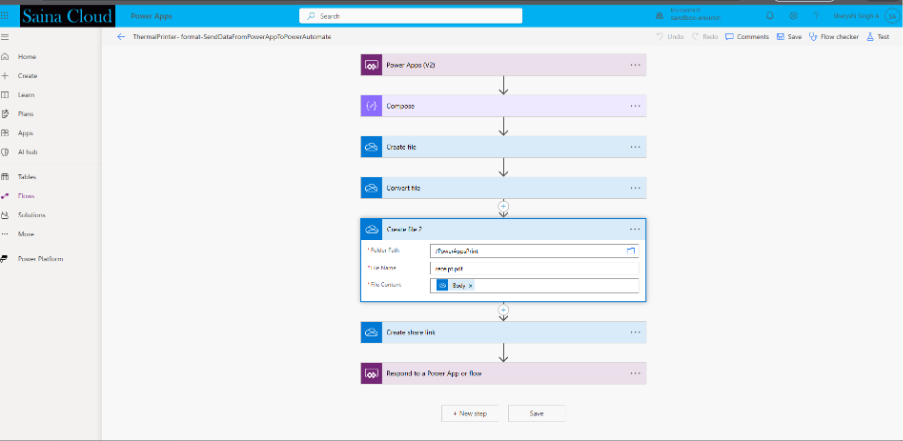Screen dimensions: 903x441
Task: Remove the Body token from File Content
Action: 471,285
